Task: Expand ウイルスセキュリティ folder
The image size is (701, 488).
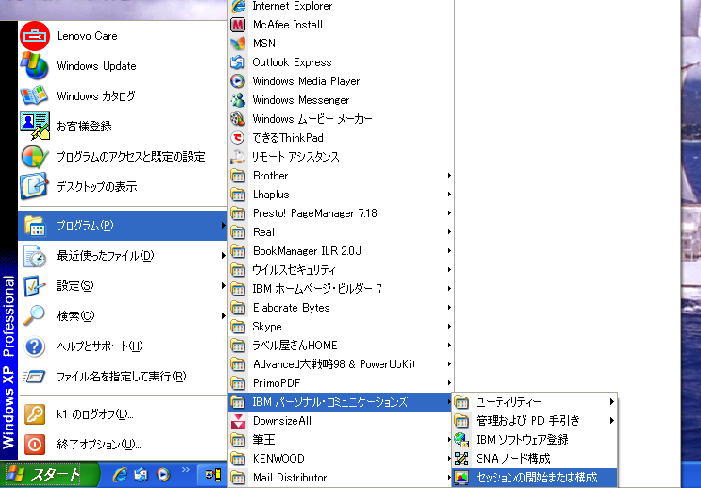Action: pyautogui.click(x=341, y=270)
